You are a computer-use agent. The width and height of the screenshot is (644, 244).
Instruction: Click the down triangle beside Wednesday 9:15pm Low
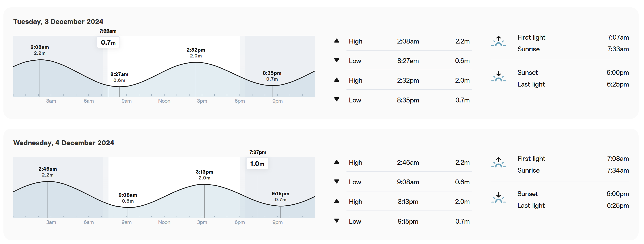[336, 221]
